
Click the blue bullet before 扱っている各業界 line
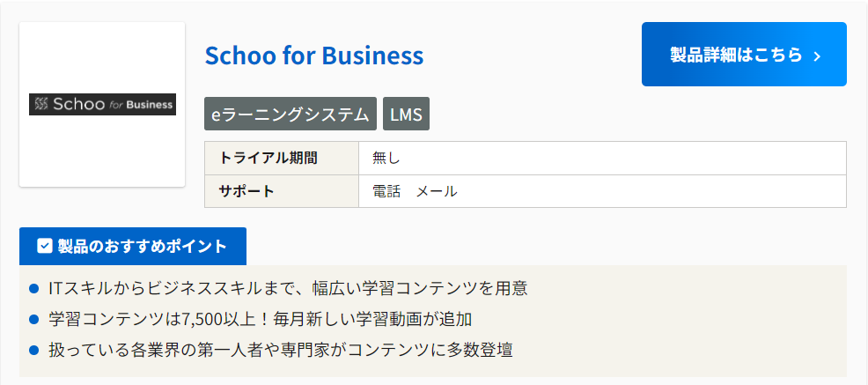pos(34,350)
